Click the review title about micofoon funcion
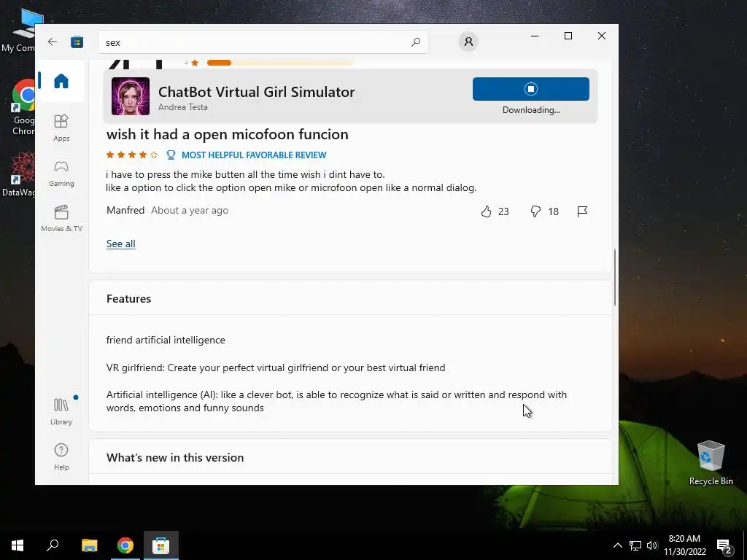This screenshot has height=560, width=747. coord(228,134)
